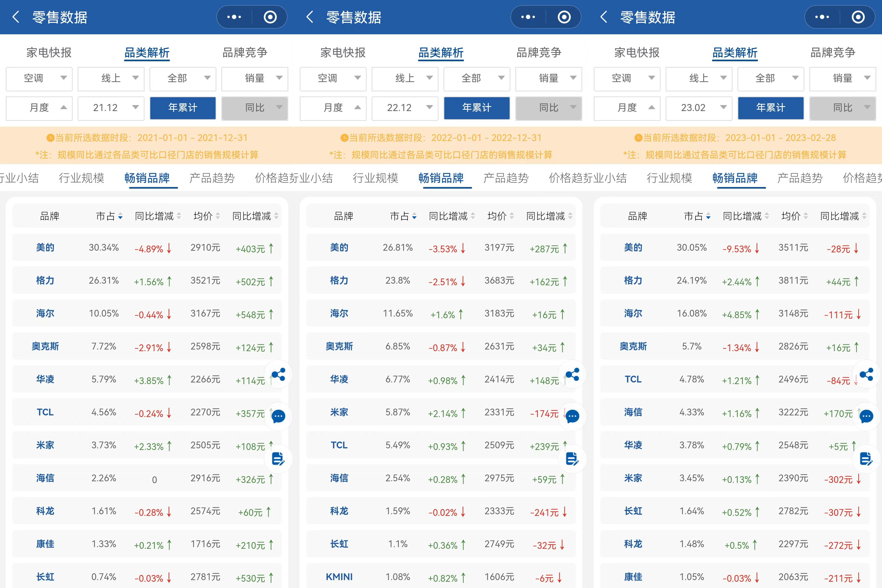The image size is (882, 588).
Task: Select 产品趋势 tab in the middle panel
Action: click(x=506, y=178)
